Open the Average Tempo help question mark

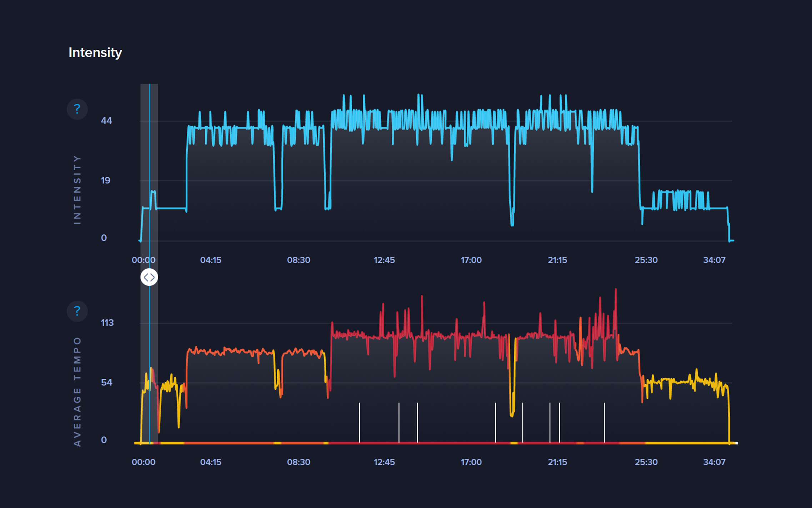click(x=77, y=311)
